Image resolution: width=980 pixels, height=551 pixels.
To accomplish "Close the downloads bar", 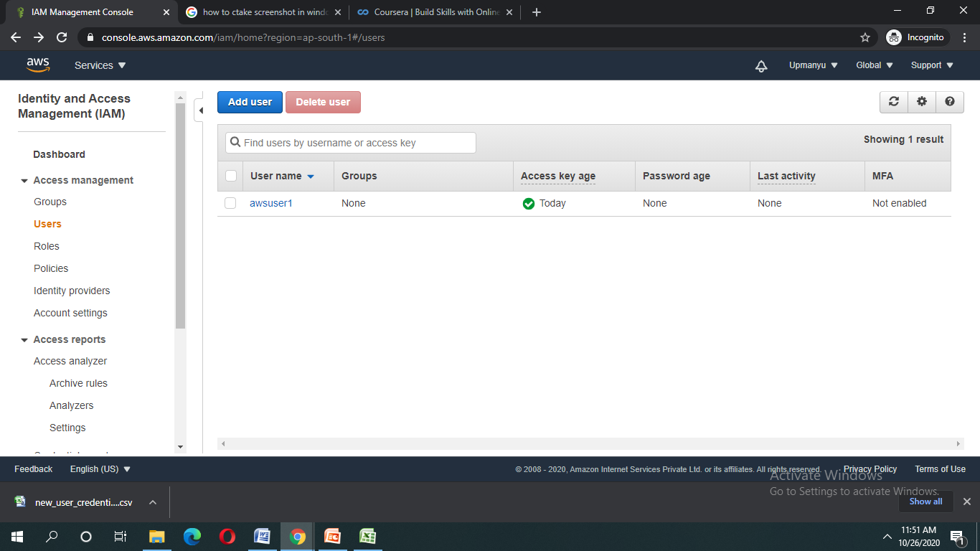I will click(966, 501).
